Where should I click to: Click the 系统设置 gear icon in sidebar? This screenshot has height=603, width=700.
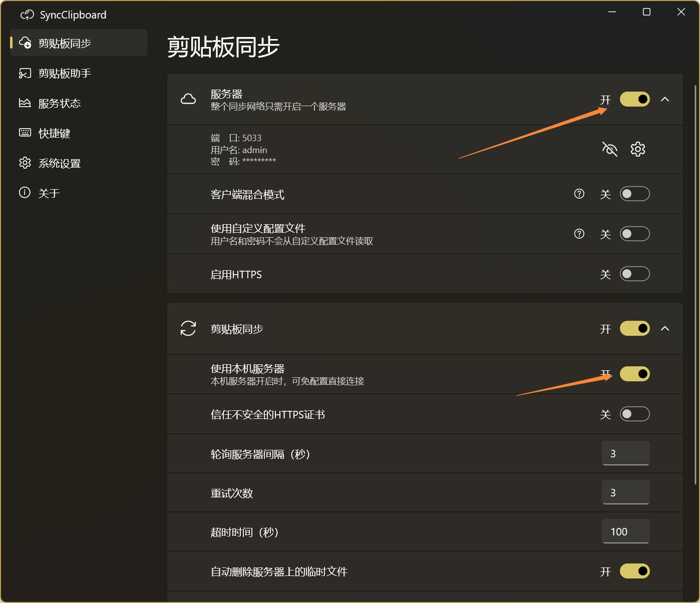[x=25, y=163]
